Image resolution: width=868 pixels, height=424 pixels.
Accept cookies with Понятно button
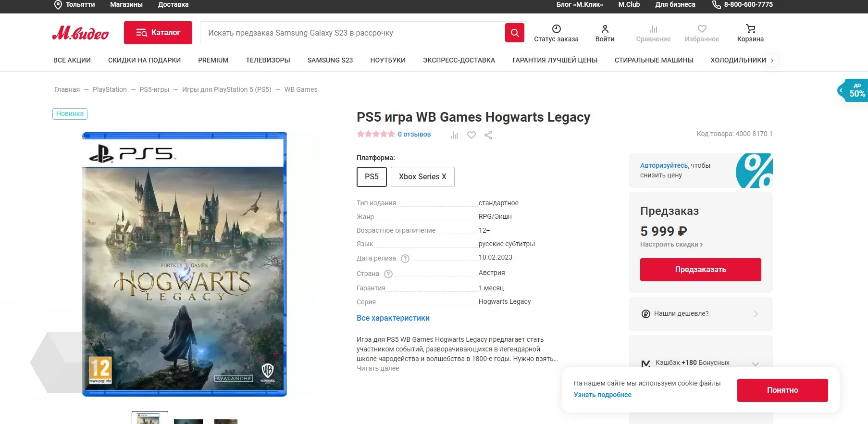(782, 390)
